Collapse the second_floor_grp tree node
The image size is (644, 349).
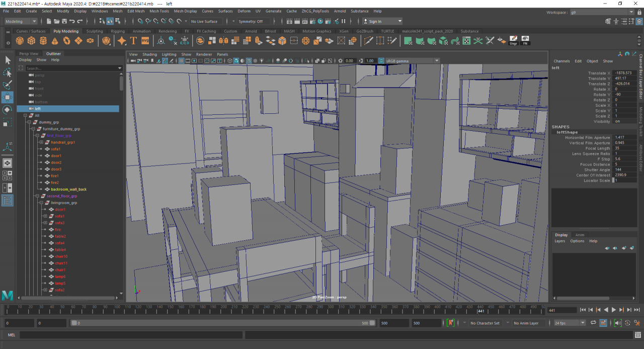(x=37, y=196)
